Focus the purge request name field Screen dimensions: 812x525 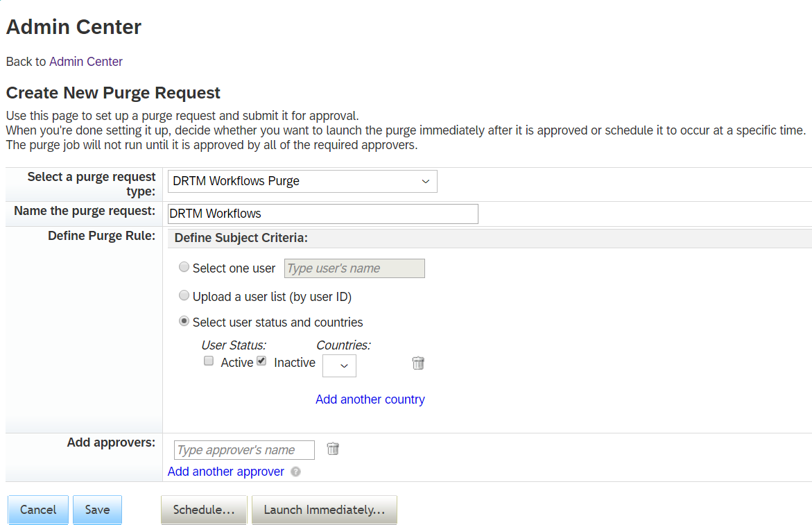click(323, 214)
